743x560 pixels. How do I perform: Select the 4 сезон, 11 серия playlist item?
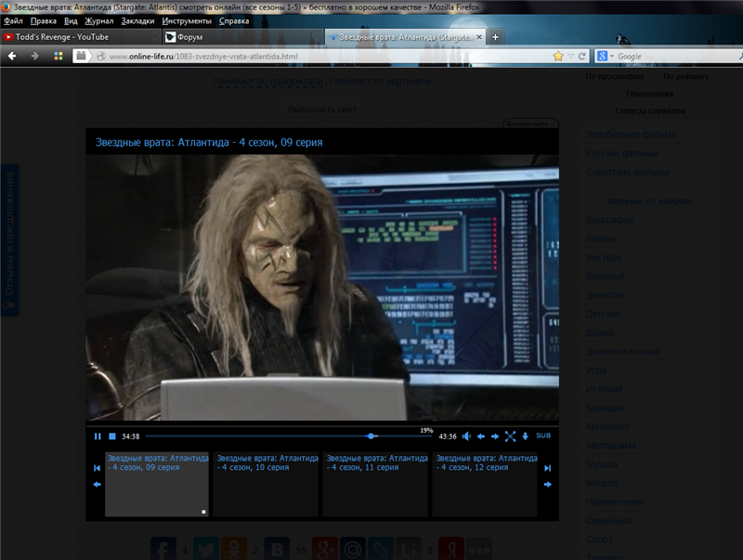pos(375,484)
